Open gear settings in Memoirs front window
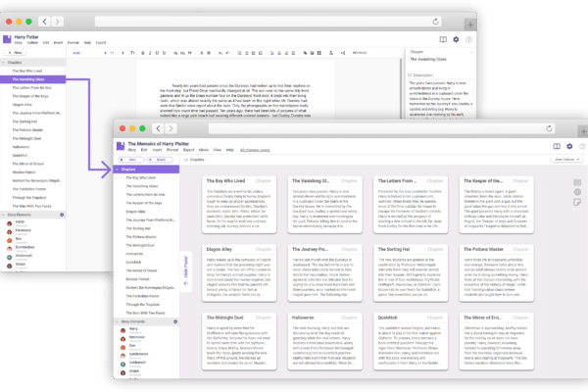588x392 pixels. click(569, 146)
